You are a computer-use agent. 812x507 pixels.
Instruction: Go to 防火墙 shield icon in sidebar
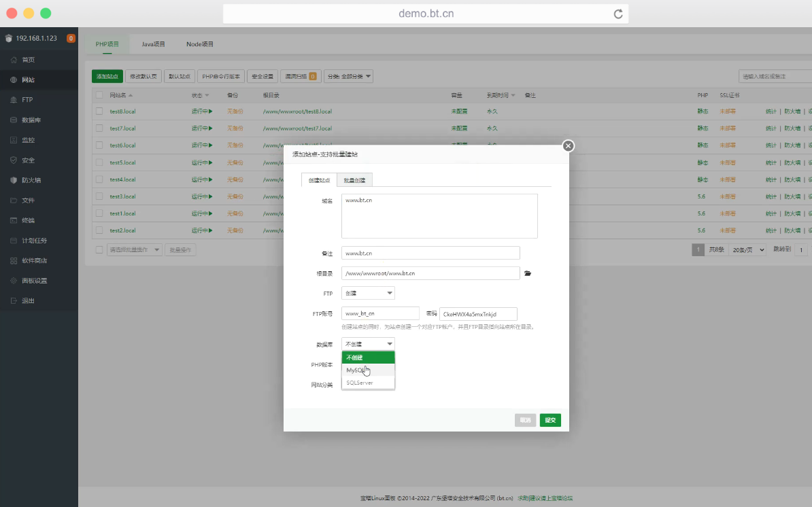point(14,180)
